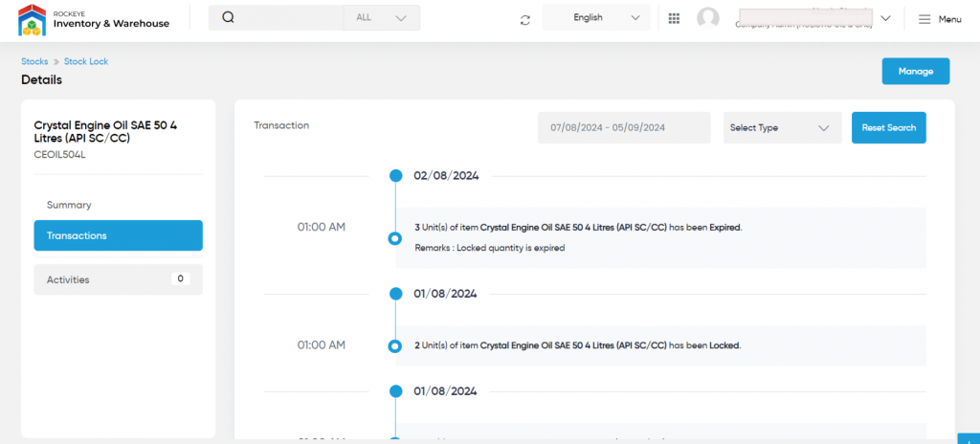Click the 2 Unit(s) Locked transaction text
Image resolution: width=980 pixels, height=444 pixels.
(x=578, y=345)
